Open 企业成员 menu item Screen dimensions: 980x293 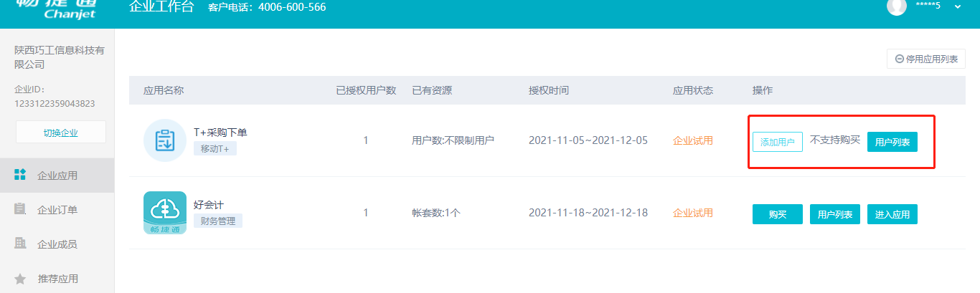pyautogui.click(x=57, y=244)
